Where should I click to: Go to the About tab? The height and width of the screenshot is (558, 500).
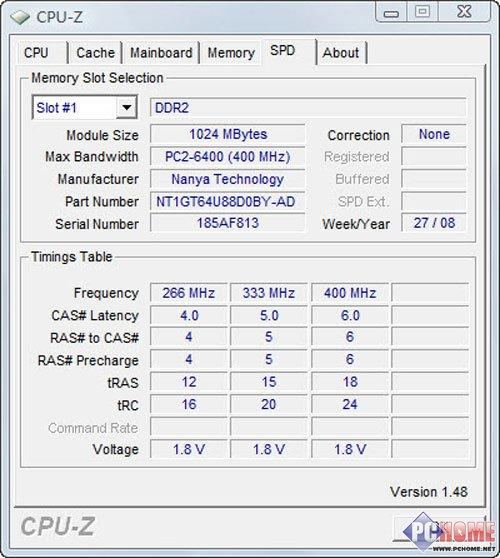tap(341, 53)
